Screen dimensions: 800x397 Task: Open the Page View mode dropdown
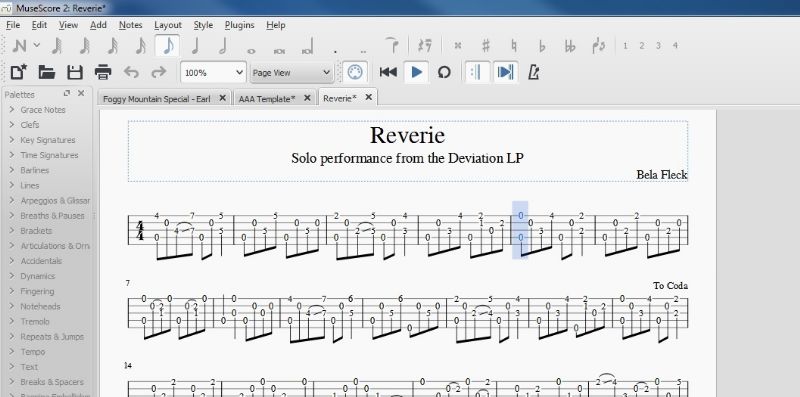tap(292, 72)
